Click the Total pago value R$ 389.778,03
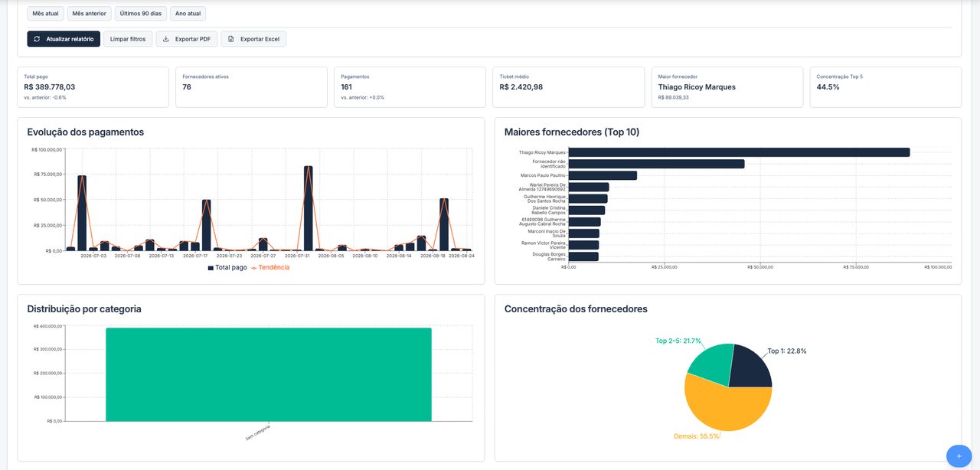980x470 pixels. (50, 87)
